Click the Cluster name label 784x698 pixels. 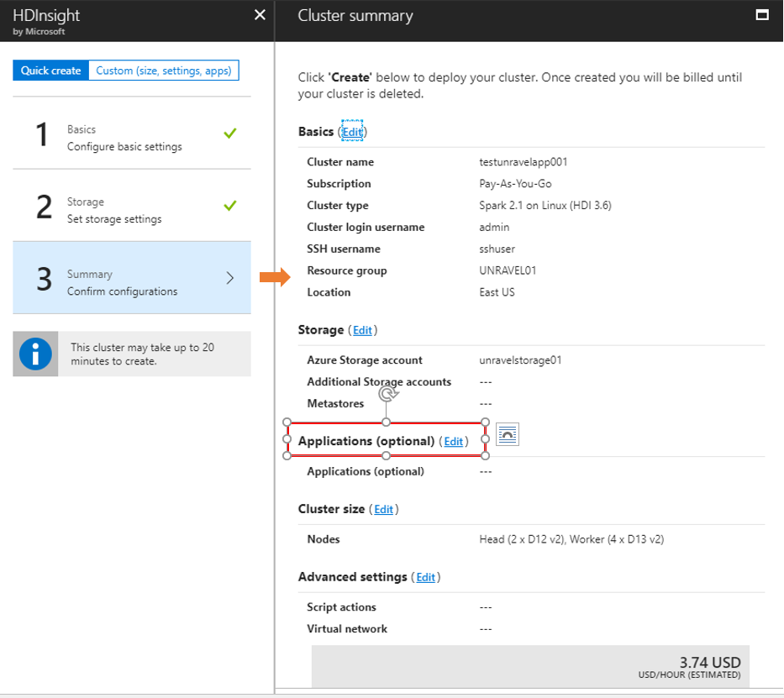[340, 162]
